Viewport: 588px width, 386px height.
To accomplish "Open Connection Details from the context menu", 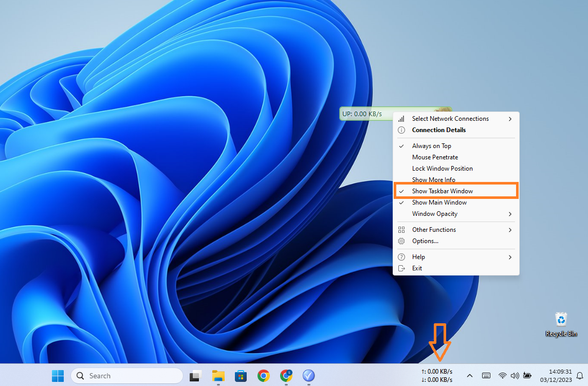I will point(438,130).
